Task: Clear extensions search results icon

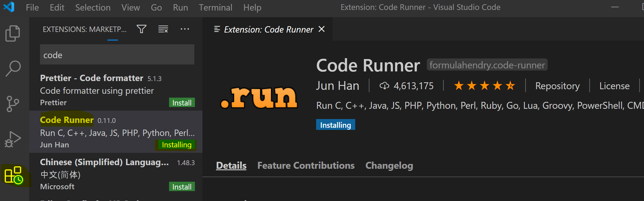Action: click(x=163, y=29)
